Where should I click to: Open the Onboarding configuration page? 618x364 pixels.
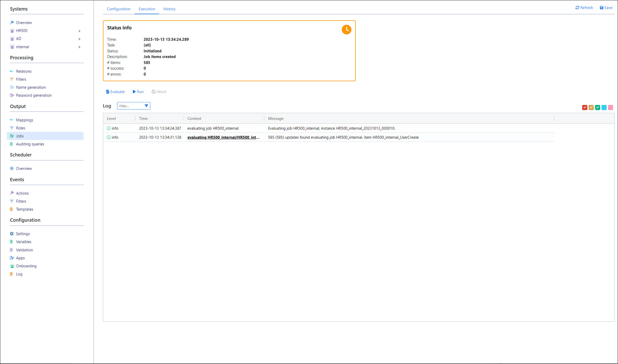click(x=26, y=266)
